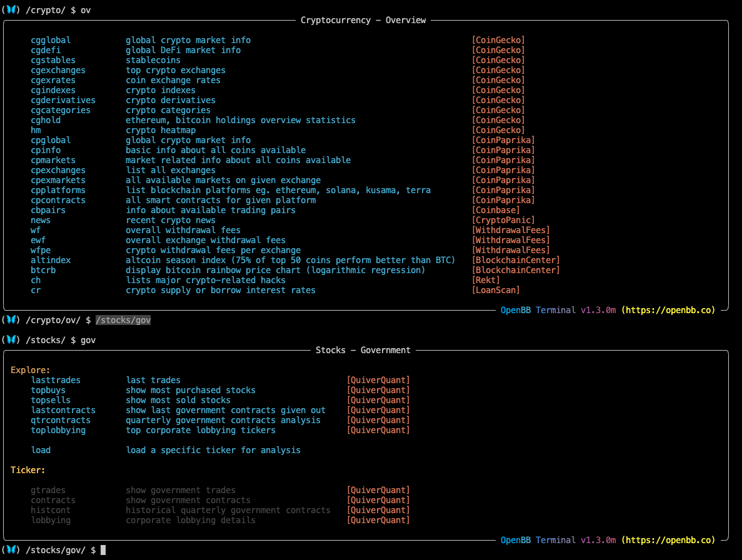Select the qtrcontracts command
Image resolution: width=742 pixels, height=560 pixels.
[61, 420]
